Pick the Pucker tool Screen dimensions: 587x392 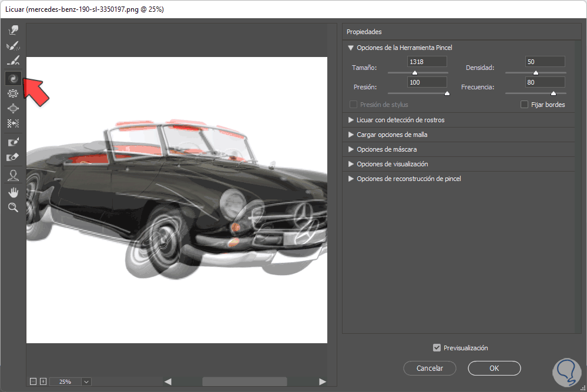13,93
